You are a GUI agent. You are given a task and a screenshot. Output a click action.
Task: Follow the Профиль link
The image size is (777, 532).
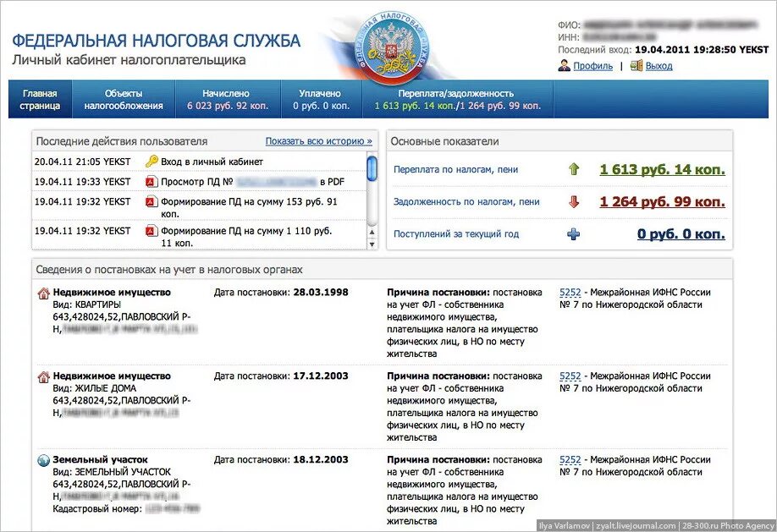592,66
